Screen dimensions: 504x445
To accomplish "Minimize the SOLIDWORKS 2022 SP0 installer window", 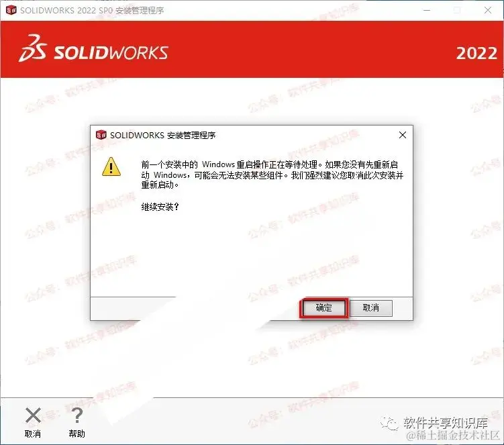I will [427, 10].
